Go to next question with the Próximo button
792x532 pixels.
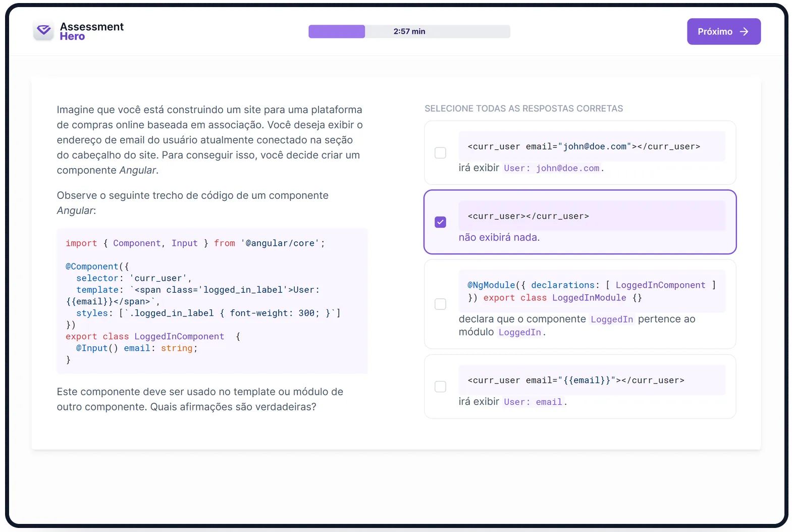[723, 32]
